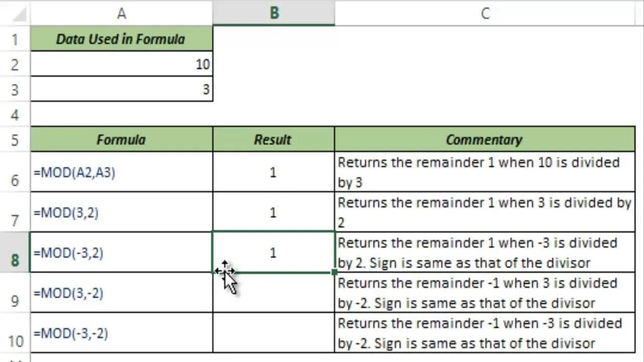Click commentary about 10 divided by 3
The image size is (644, 362).
[x=485, y=172]
